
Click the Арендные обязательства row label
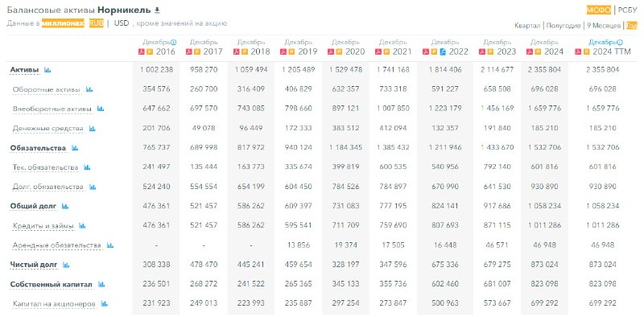pos(56,245)
